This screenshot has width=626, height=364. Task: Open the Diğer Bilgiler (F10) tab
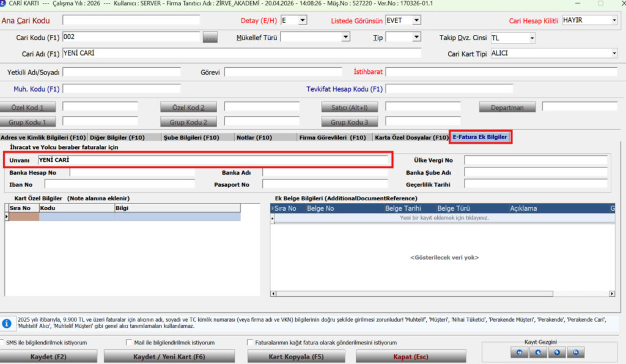117,137
